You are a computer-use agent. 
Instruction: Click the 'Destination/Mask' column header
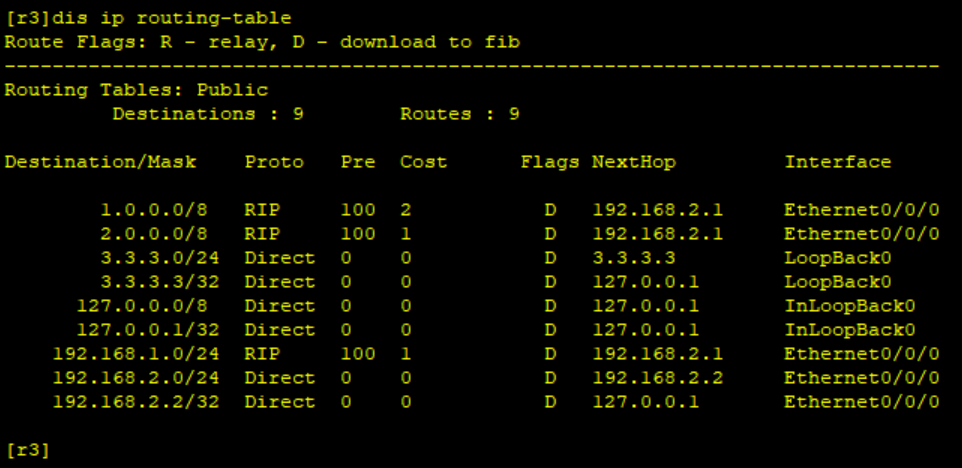[x=101, y=163]
